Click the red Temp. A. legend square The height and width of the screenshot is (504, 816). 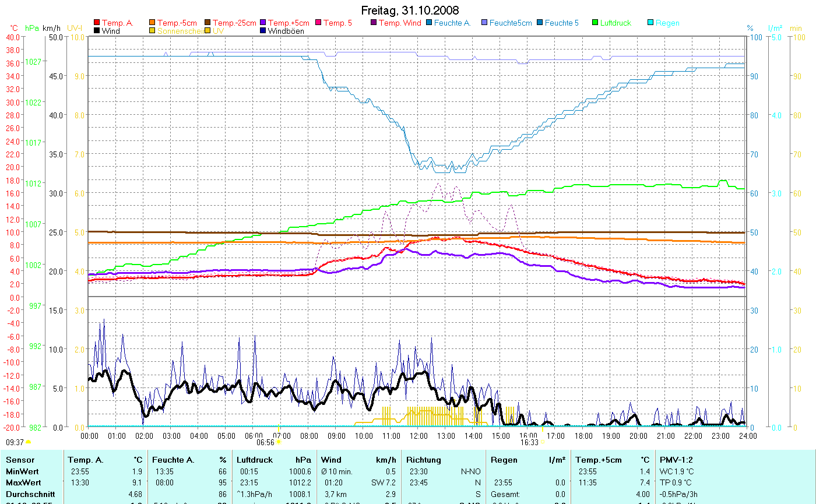tap(97, 23)
